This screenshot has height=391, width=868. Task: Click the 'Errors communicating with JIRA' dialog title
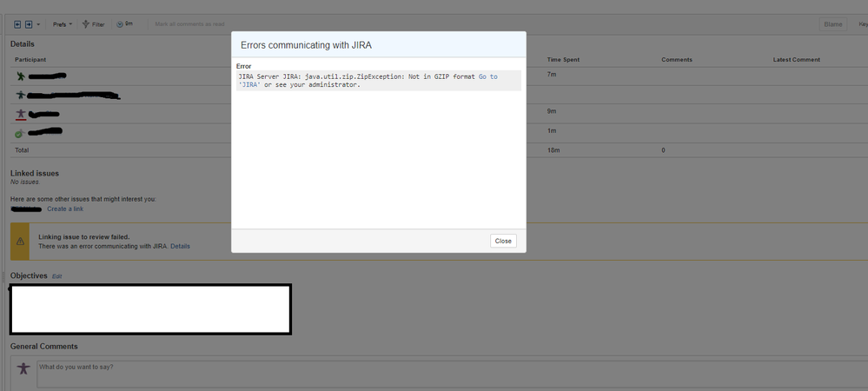(306, 45)
